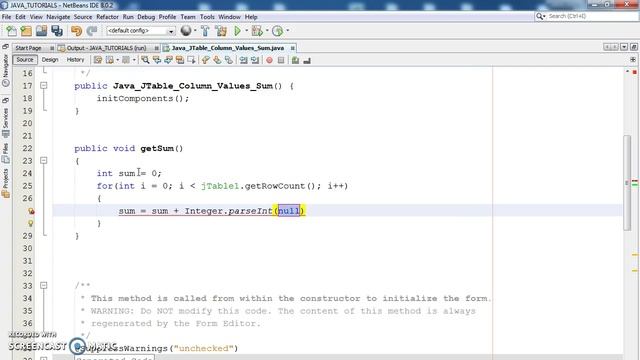Screen dimensions: 640x360
Task: Open the File menu
Action: click(7, 17)
